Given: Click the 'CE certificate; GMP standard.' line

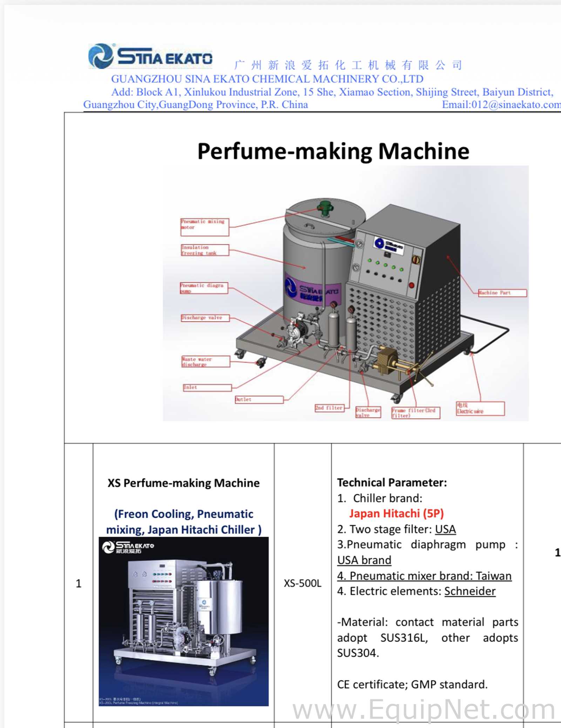Looking at the screenshot, I should pyautogui.click(x=412, y=684).
